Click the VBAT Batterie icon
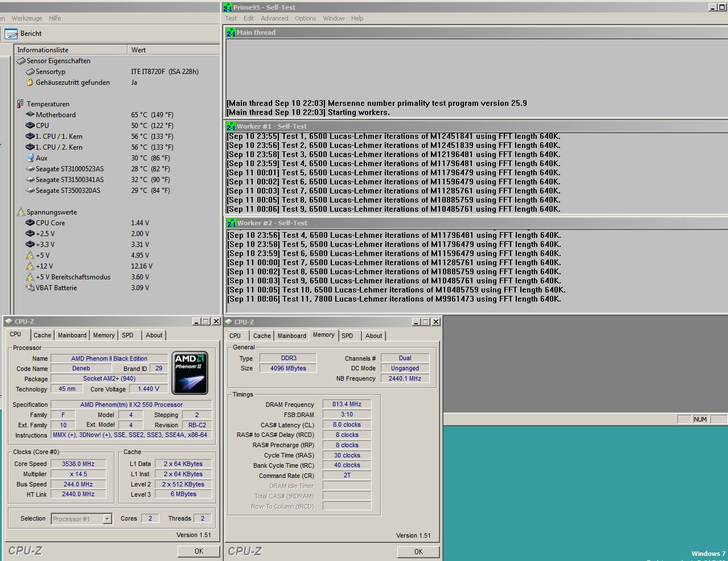 30,288
